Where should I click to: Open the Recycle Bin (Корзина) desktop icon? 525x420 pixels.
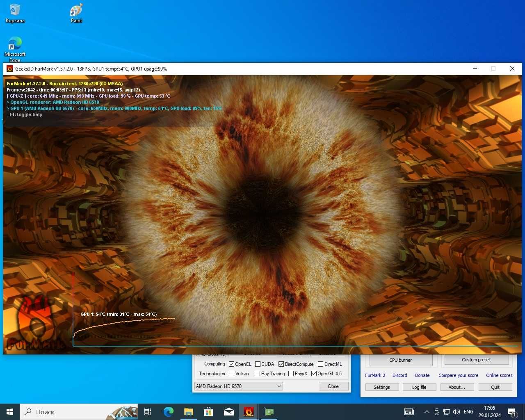pos(15,14)
